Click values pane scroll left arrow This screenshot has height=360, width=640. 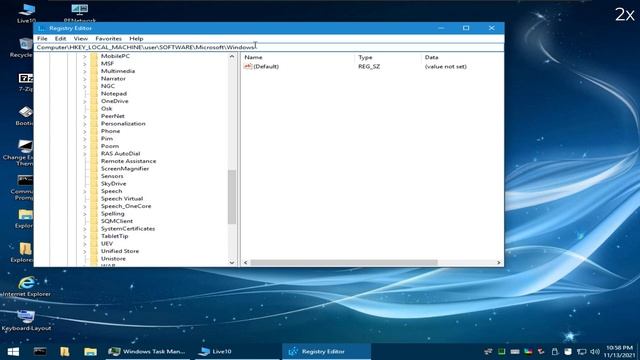point(245,262)
